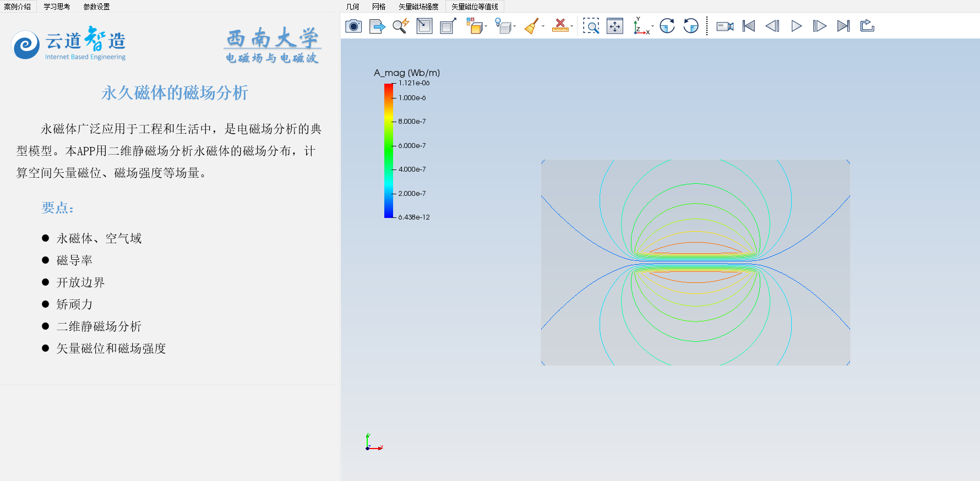Click the magnifier with lightning icon

click(x=401, y=26)
